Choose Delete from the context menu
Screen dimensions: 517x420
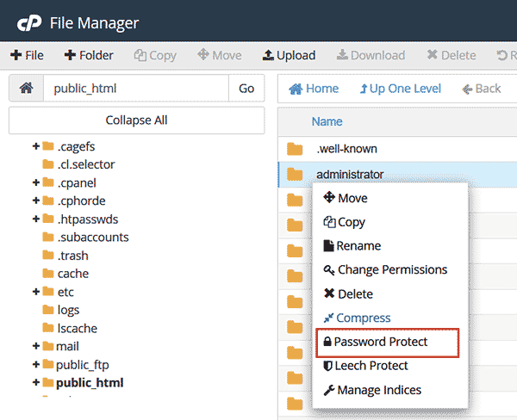[x=348, y=293]
